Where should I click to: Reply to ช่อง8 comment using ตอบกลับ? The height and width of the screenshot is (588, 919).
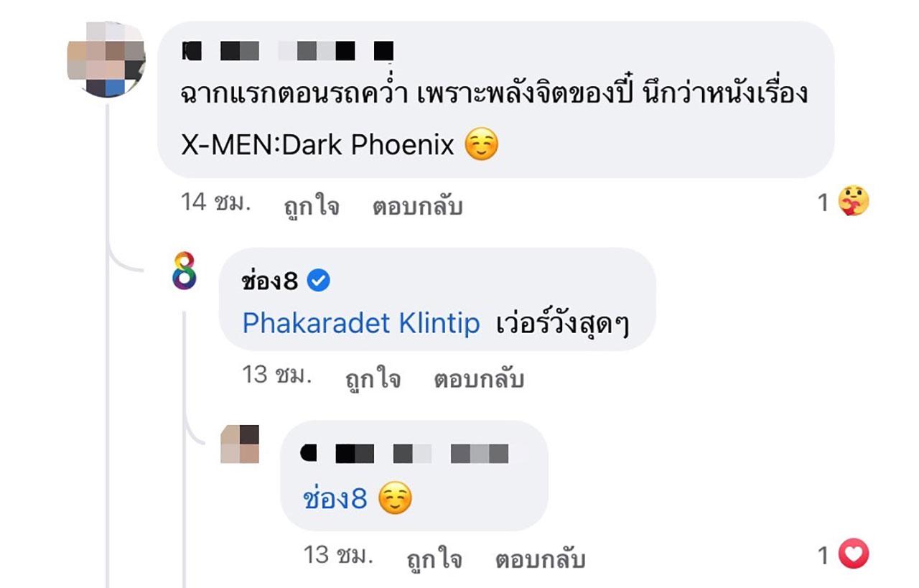[x=479, y=379]
